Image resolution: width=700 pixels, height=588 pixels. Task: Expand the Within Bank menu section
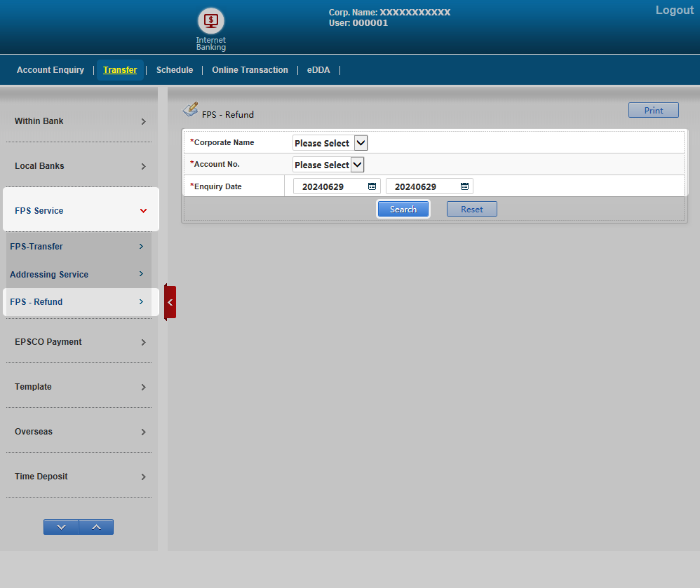coord(81,121)
